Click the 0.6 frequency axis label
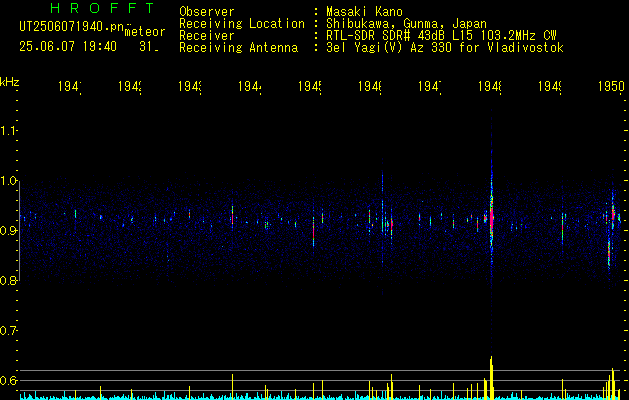This screenshot has width=629, height=400. (8, 380)
